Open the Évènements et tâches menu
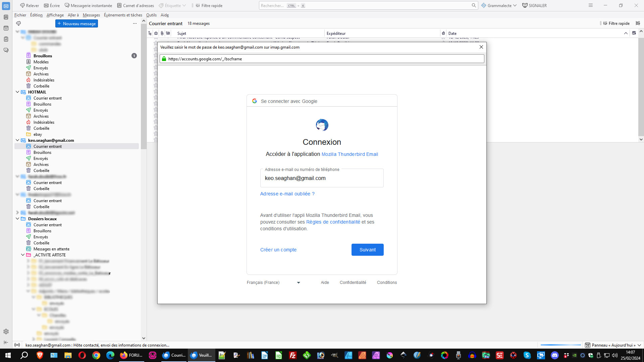 [x=123, y=15]
